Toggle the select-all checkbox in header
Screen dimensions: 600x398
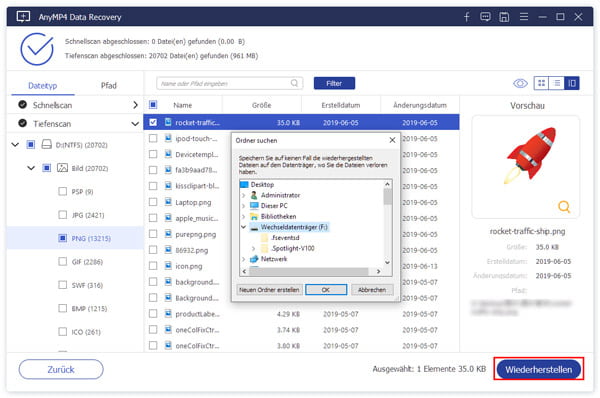pos(153,104)
